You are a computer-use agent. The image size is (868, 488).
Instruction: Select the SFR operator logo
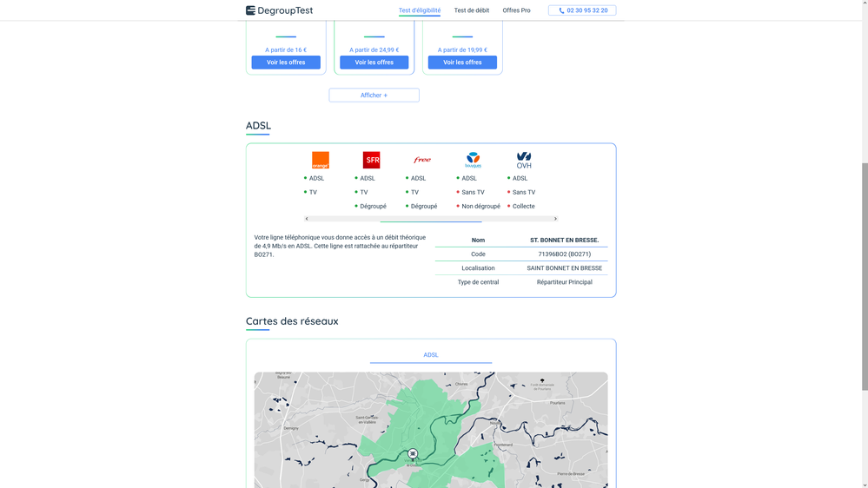coord(372,160)
